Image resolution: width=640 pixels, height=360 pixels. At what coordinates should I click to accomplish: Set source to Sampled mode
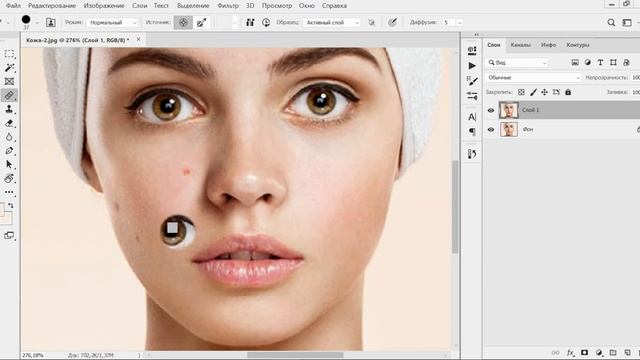[x=183, y=22]
